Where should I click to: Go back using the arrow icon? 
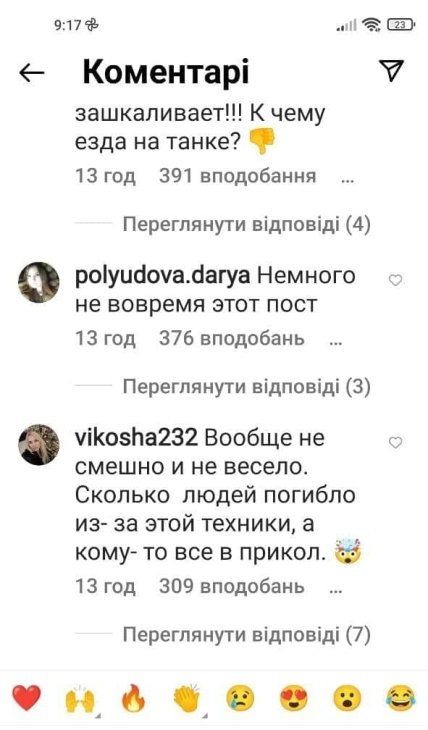click(31, 72)
